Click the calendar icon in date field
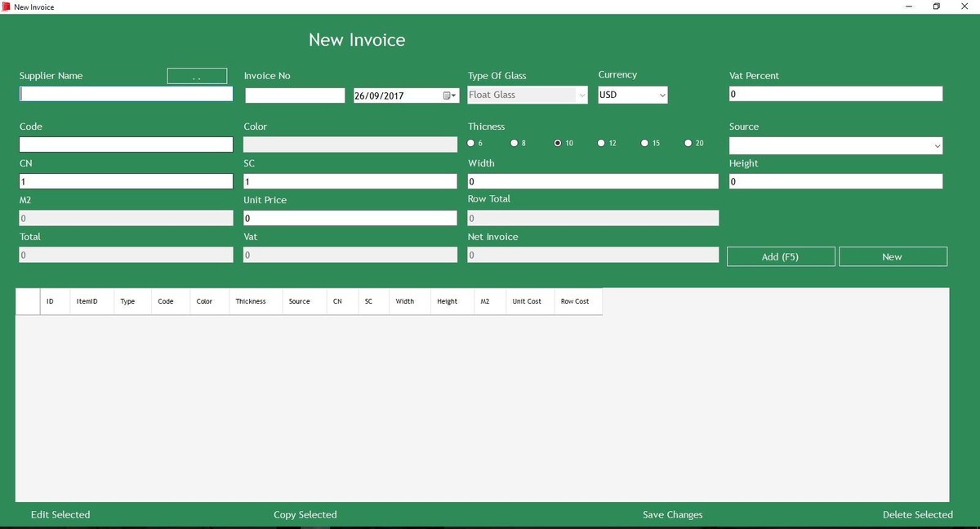The width and height of the screenshot is (980, 529). [x=449, y=96]
